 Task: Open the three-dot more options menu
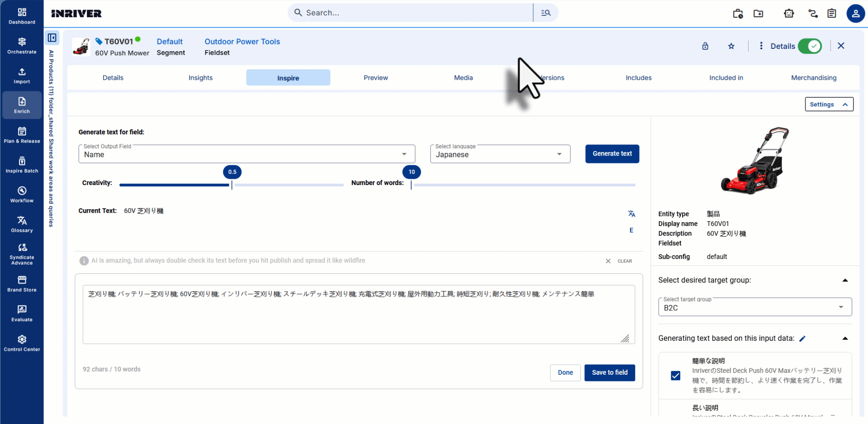click(x=761, y=46)
